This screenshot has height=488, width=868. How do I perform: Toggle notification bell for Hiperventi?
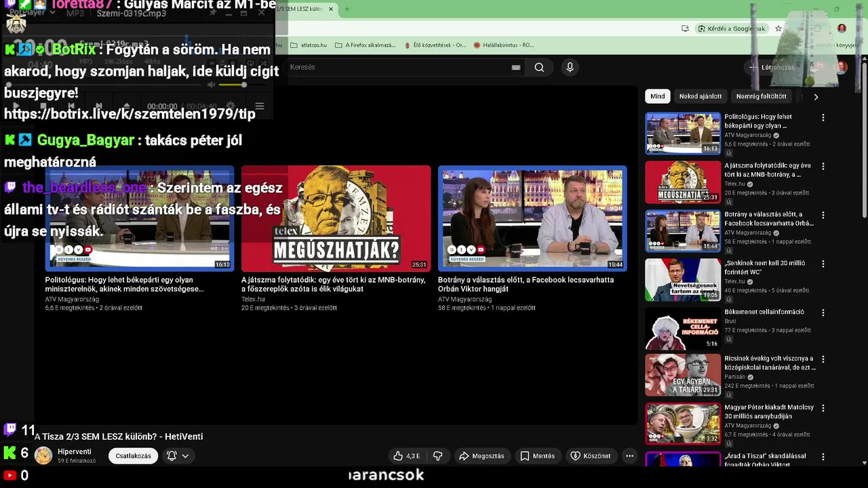[172, 456]
